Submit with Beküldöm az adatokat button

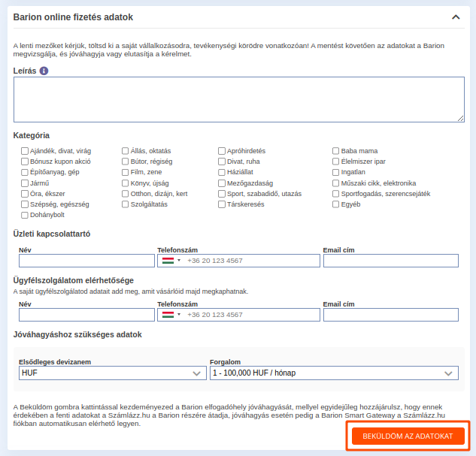408,436
